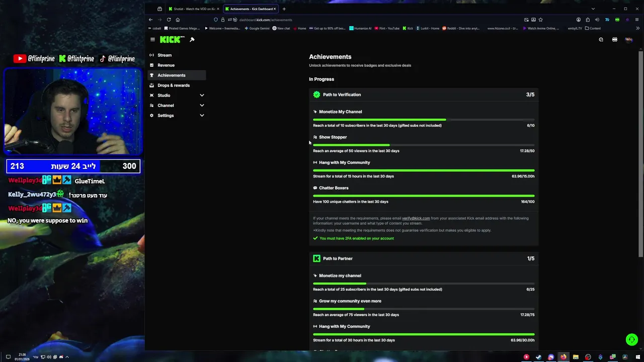This screenshot has height=362, width=644.
Task: Open the Reddit bookmark
Action: point(461,28)
